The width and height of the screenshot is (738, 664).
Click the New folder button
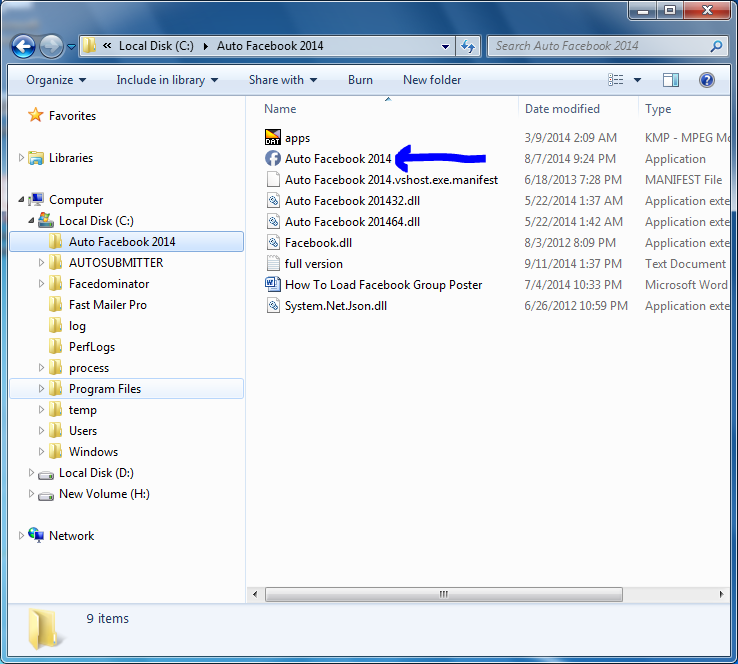432,80
